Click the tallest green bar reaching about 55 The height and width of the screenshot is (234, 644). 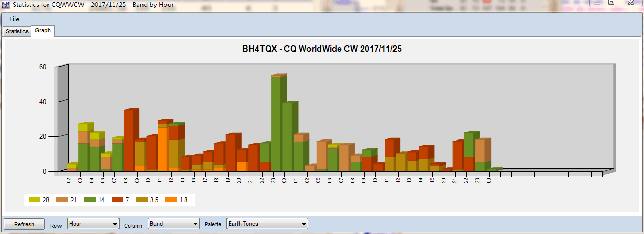(x=276, y=124)
